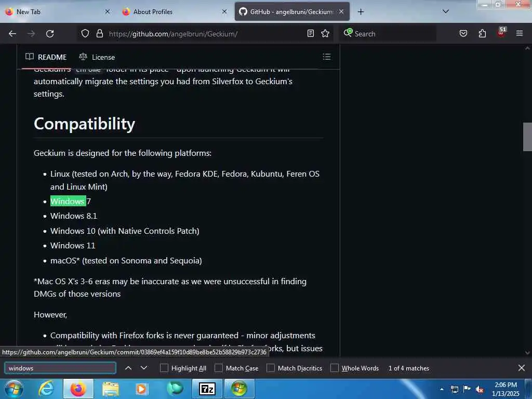Open a new tab with the plus button
532x399 pixels.
[361, 12]
